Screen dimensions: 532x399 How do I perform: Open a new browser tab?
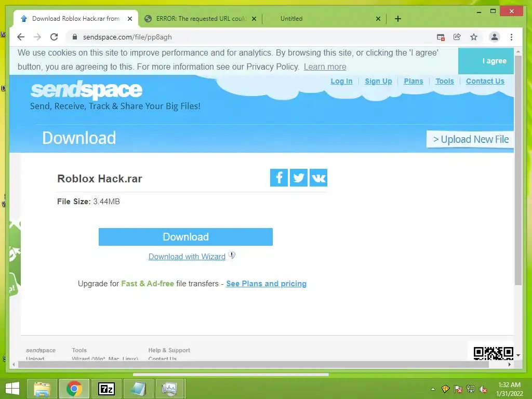pos(398,19)
